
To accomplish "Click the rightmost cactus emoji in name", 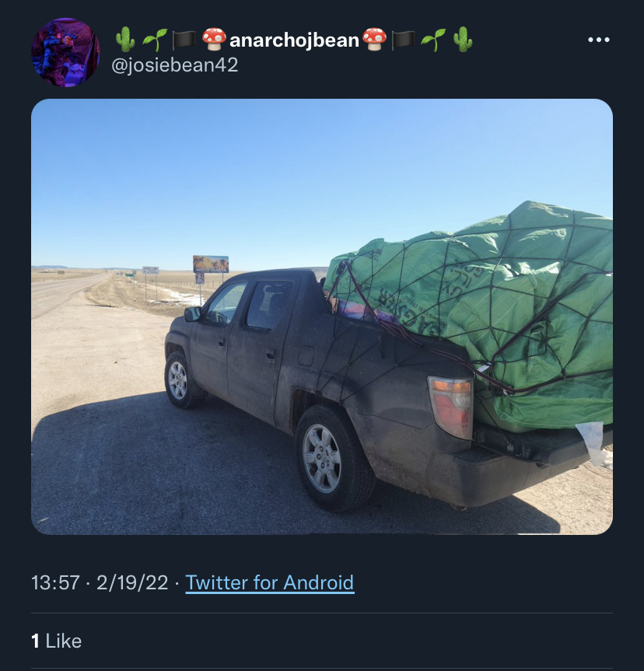I will [x=463, y=40].
